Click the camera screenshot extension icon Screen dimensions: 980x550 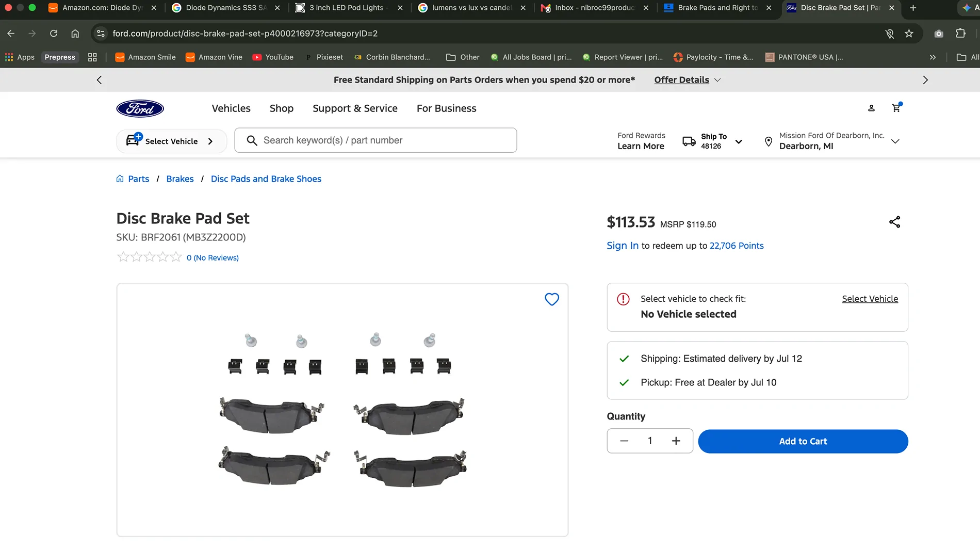click(x=939, y=34)
